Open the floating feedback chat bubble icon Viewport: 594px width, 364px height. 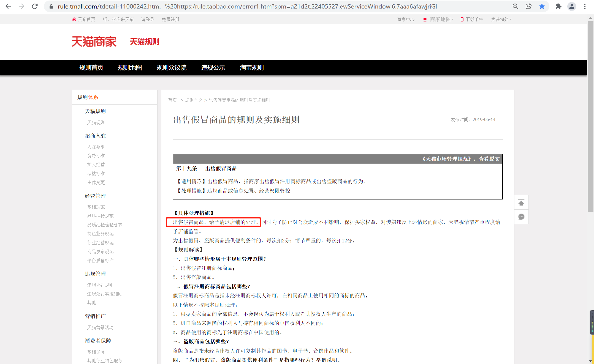click(x=521, y=217)
